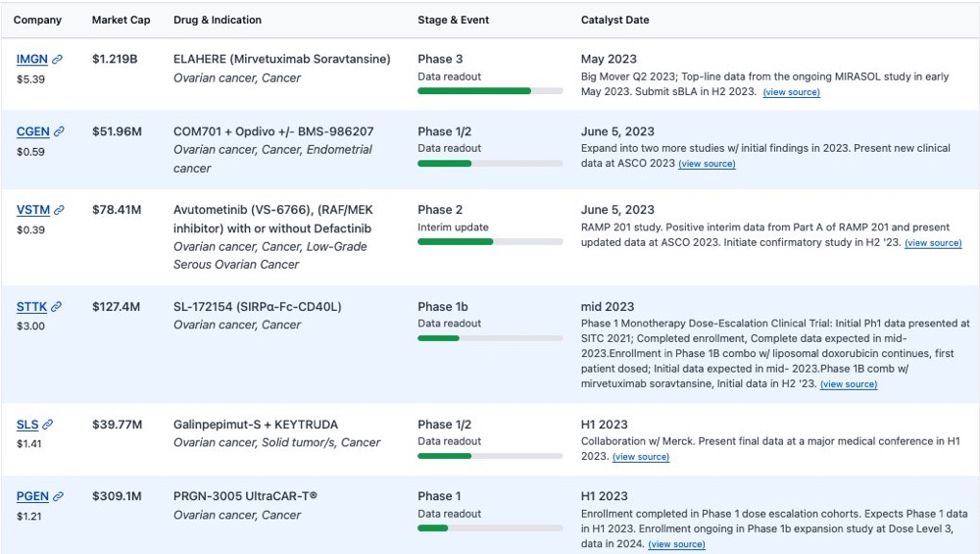Sort by the Market Cap column header
Screen dimensions: 980x554
[122, 20]
